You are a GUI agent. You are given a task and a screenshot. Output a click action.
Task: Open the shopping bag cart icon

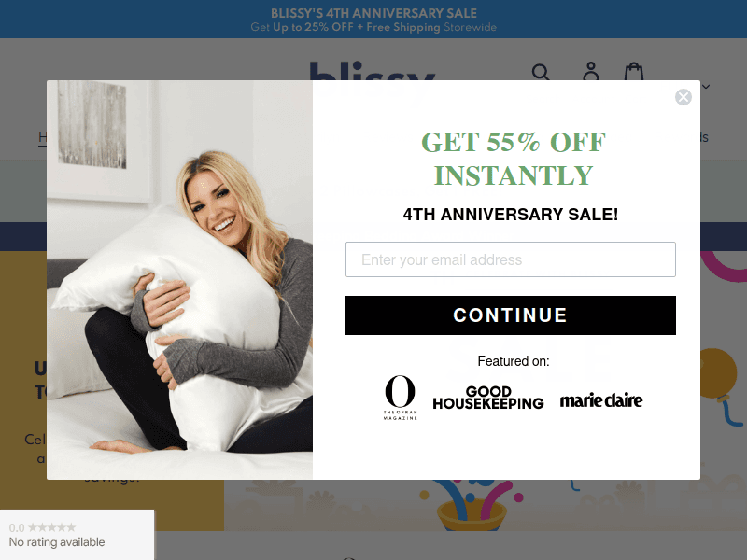pyautogui.click(x=634, y=72)
